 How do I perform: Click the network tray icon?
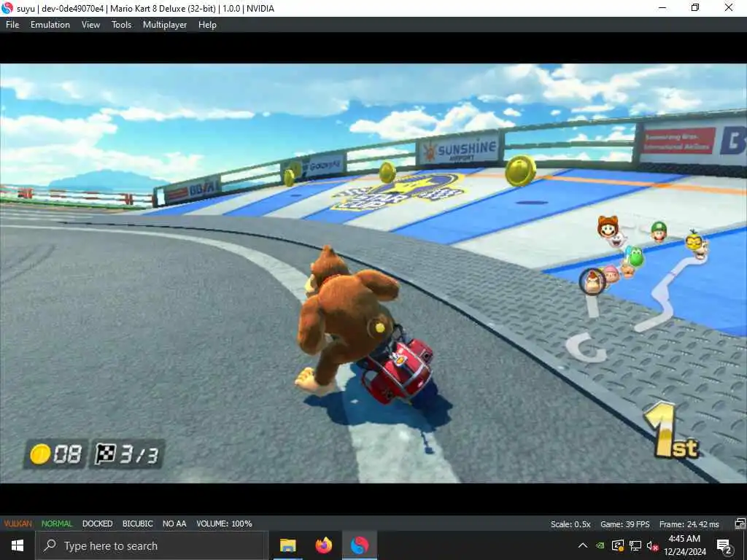(635, 545)
